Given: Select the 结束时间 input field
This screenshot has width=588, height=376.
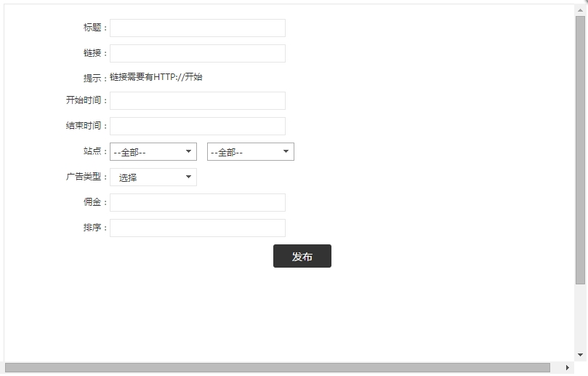Looking at the screenshot, I should 197,127.
